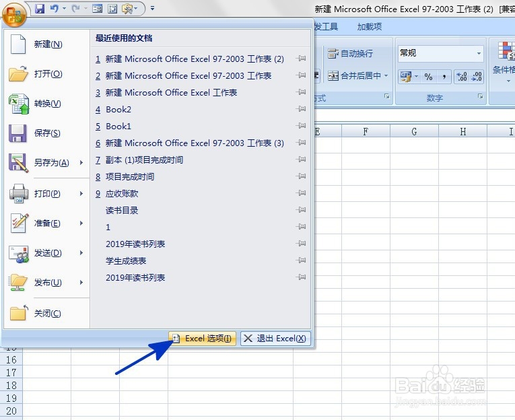Pin the 副本 (1)项目完成时间 document
Image resolution: width=515 pixels, height=420 pixels.
point(300,160)
